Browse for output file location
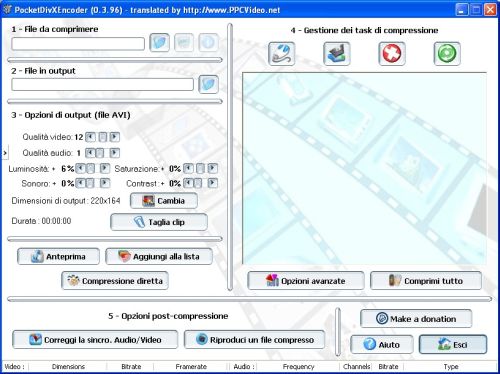This screenshot has height=374, width=500. [x=208, y=84]
